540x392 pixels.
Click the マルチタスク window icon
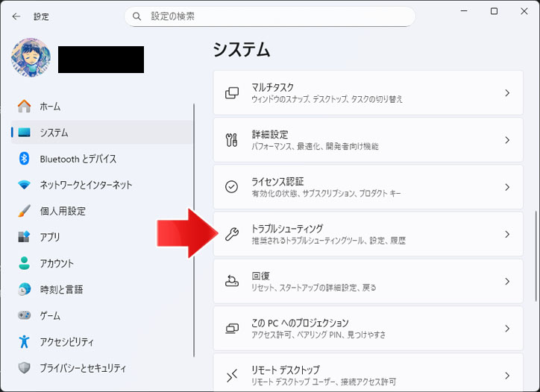click(x=232, y=93)
